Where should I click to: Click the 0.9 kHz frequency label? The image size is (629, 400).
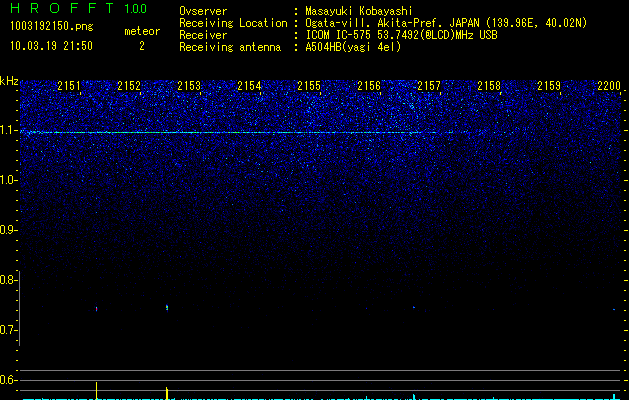(8, 230)
